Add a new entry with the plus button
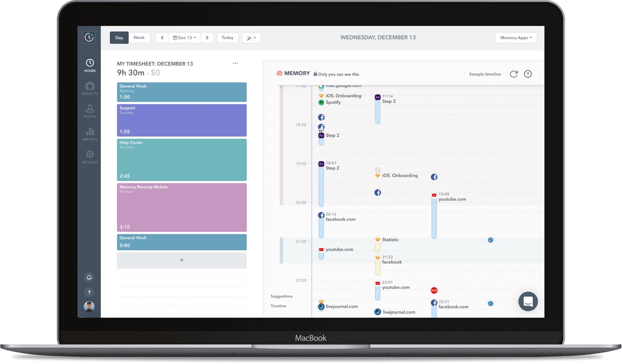The width and height of the screenshot is (622, 364). [x=182, y=260]
